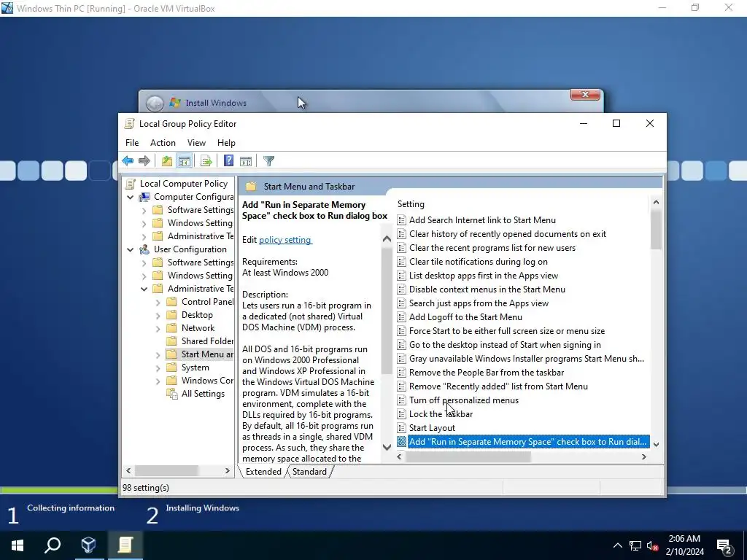Image resolution: width=747 pixels, height=560 pixels.
Task: Click the taskbar clock and date
Action: [x=684, y=545]
